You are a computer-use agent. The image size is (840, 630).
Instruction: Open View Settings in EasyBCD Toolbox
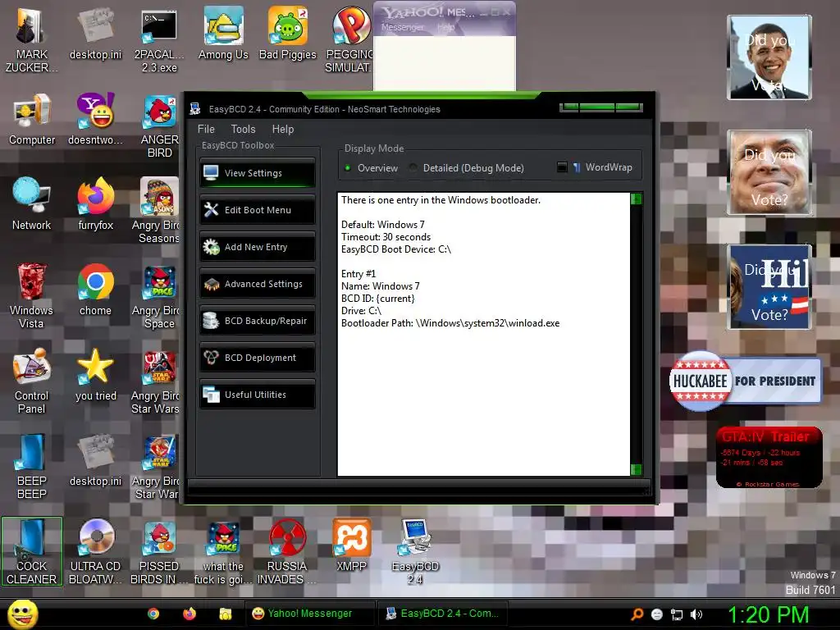(x=257, y=173)
